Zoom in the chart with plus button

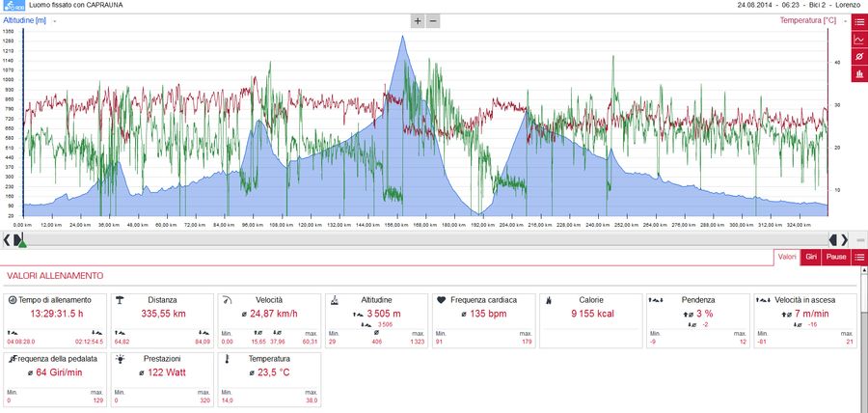418,21
